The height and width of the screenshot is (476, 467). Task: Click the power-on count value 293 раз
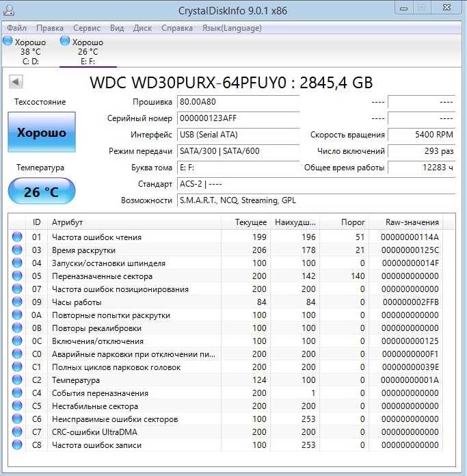coord(421,151)
